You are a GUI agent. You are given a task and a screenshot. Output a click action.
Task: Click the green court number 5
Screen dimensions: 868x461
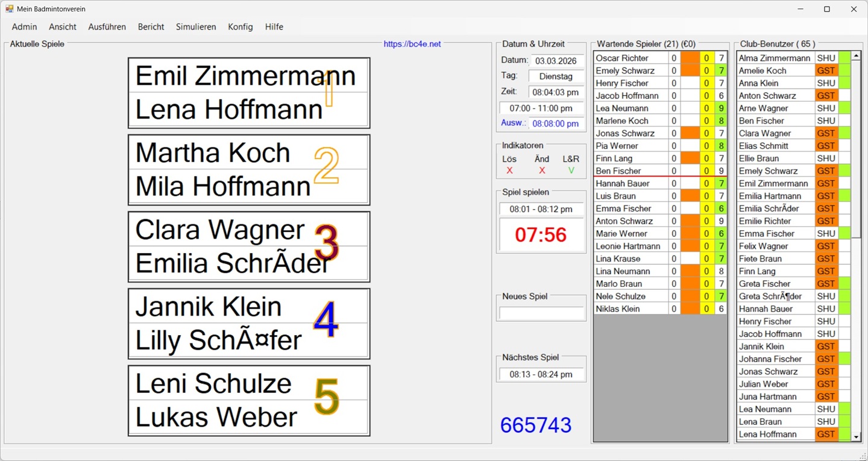pyautogui.click(x=327, y=397)
